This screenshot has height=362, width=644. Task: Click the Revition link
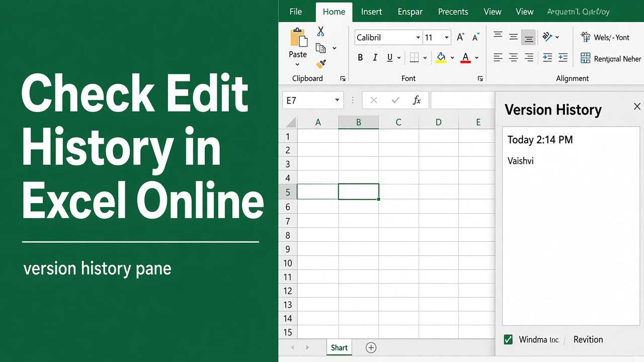click(x=588, y=339)
